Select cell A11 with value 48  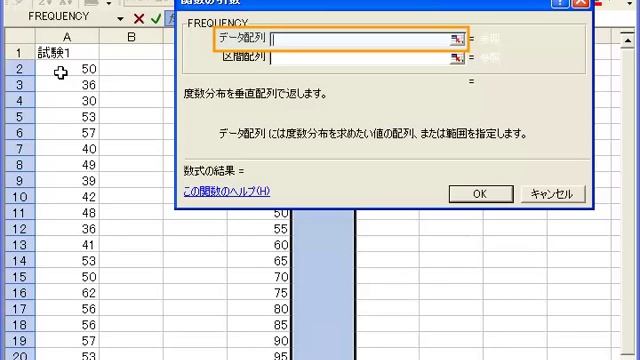point(67,213)
